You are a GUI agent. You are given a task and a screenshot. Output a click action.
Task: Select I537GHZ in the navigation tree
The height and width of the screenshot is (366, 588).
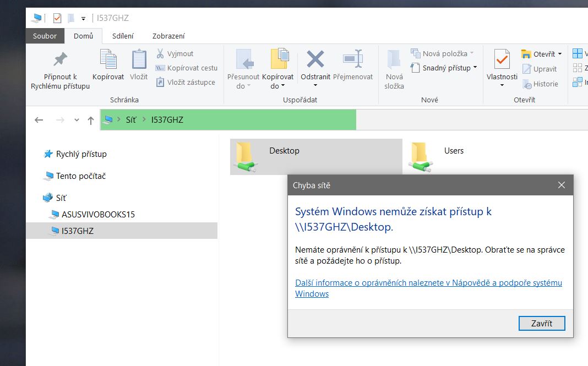coord(122,231)
